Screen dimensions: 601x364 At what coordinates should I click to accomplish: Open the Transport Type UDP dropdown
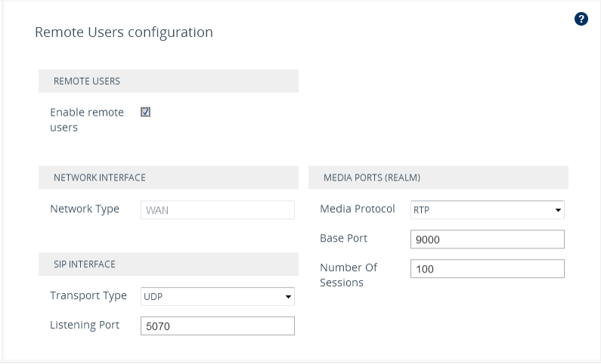pos(218,297)
